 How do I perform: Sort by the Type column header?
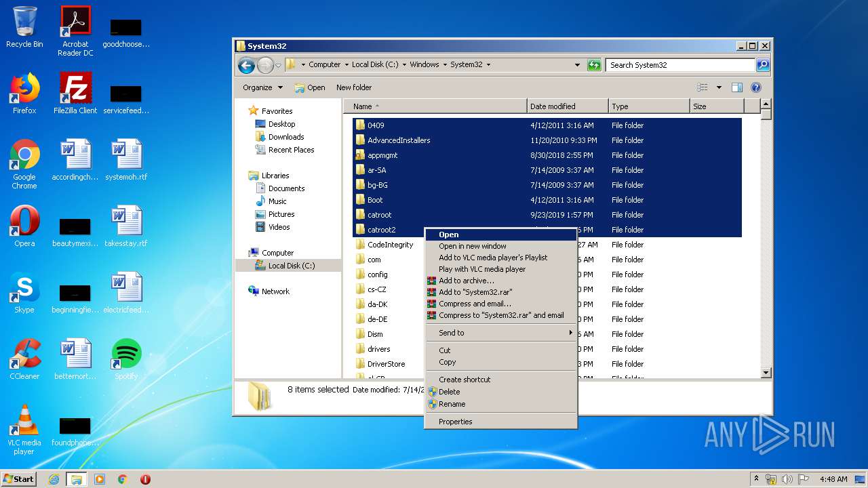(648, 106)
